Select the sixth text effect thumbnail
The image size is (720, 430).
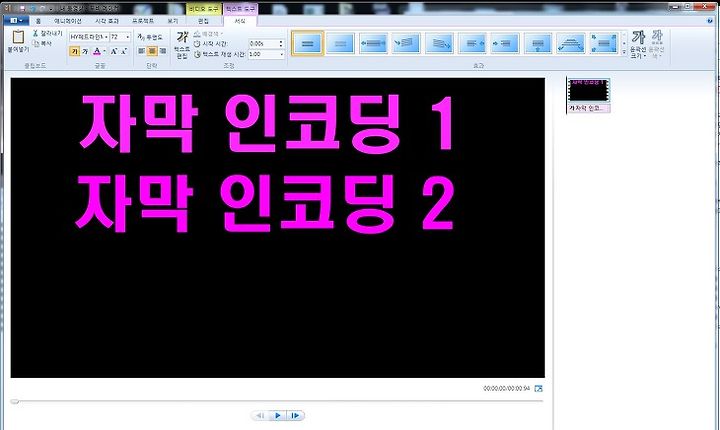click(x=472, y=44)
